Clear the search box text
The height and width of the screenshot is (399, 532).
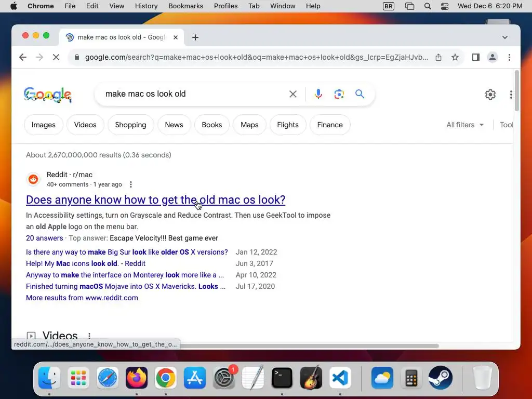(x=293, y=94)
